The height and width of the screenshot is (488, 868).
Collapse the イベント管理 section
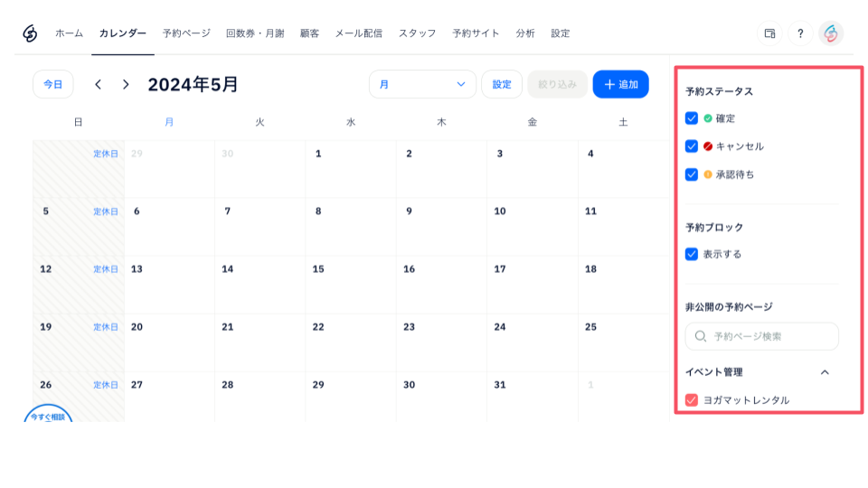pyautogui.click(x=825, y=372)
